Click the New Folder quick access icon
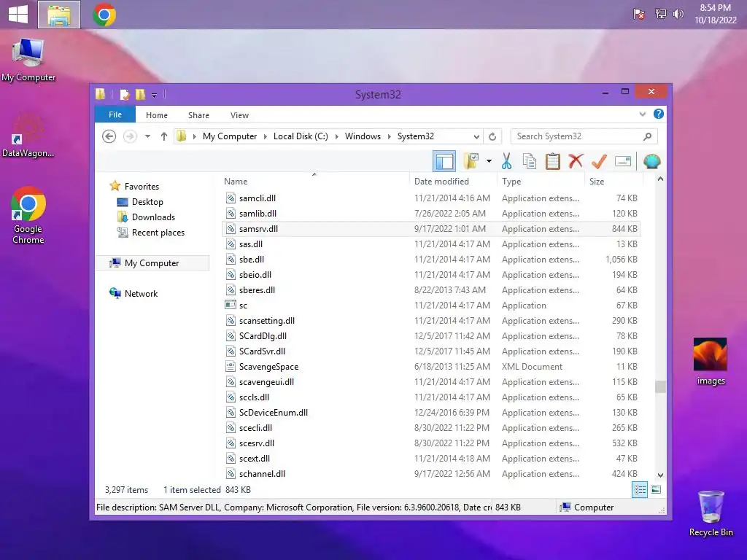747x560 pixels. pos(141,95)
